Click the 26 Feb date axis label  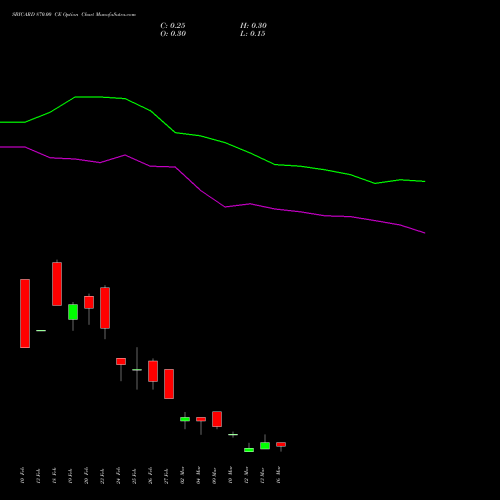point(150,476)
